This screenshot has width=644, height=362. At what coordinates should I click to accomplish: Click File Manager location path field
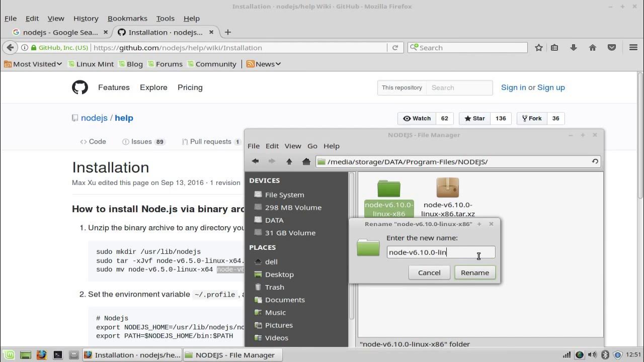[457, 162]
